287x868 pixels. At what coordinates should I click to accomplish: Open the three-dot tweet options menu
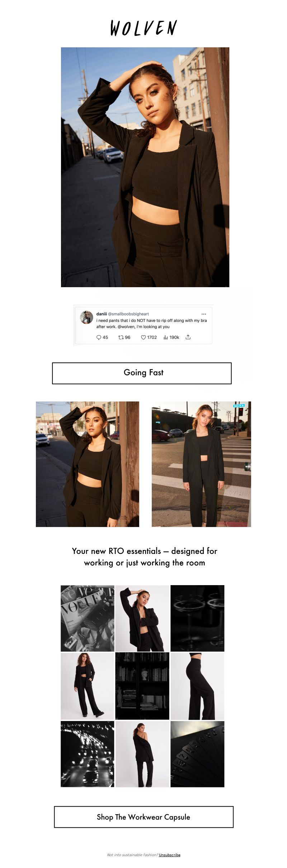[204, 314]
